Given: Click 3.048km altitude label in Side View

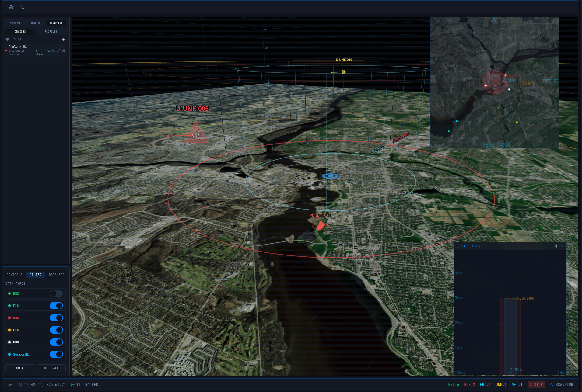Looking at the screenshot, I should click(x=525, y=298).
